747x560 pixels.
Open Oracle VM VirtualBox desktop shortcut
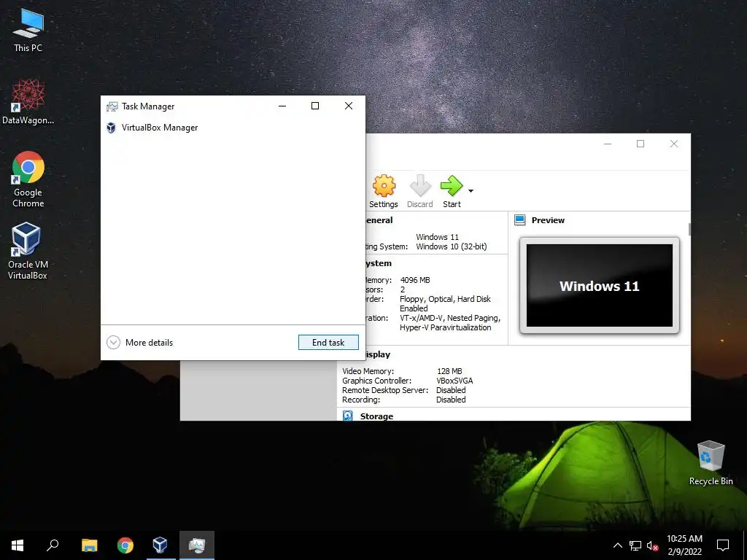coord(28,252)
